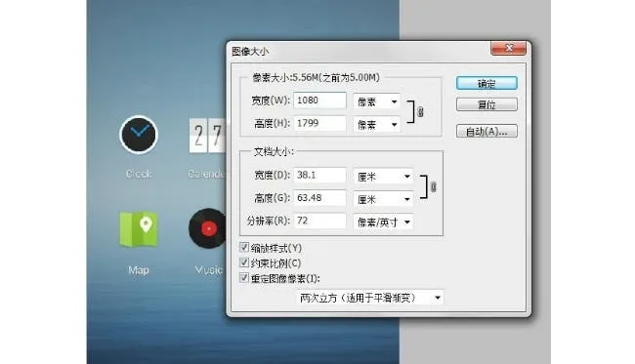
Task: Click the 文档大小 group label
Action: coord(274,151)
